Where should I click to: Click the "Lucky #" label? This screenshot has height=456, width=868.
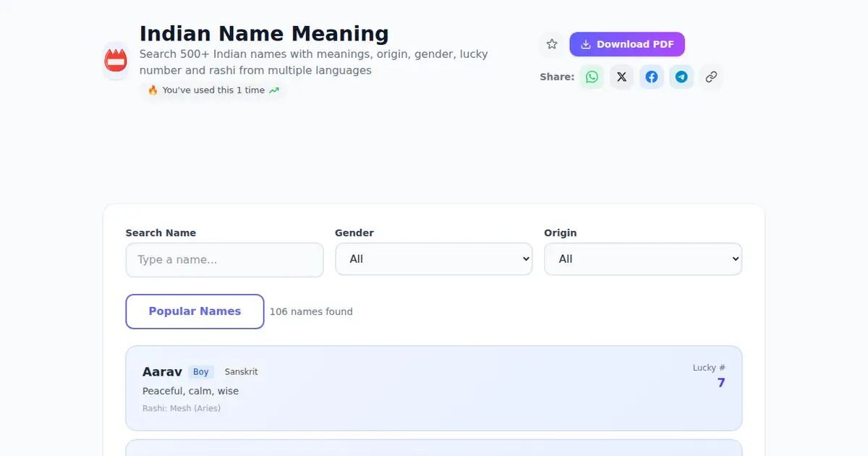[x=709, y=368]
